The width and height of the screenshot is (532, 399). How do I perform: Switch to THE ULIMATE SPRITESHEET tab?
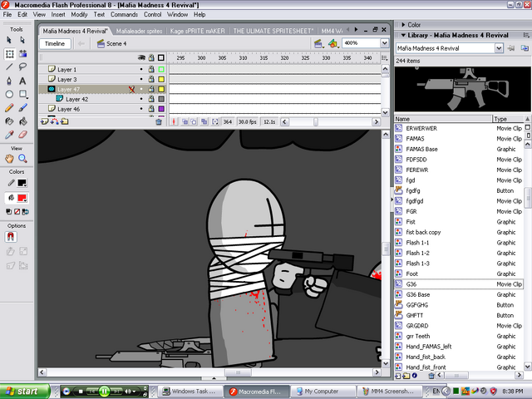[273, 31]
